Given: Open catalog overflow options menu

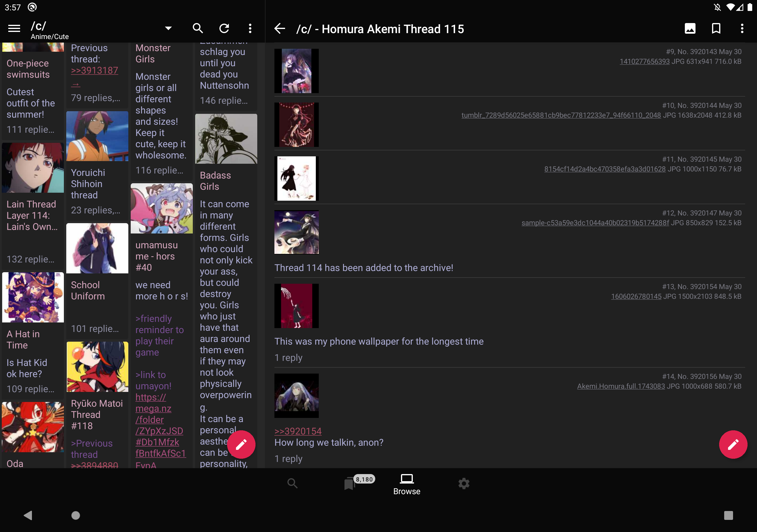Looking at the screenshot, I should [x=250, y=29].
